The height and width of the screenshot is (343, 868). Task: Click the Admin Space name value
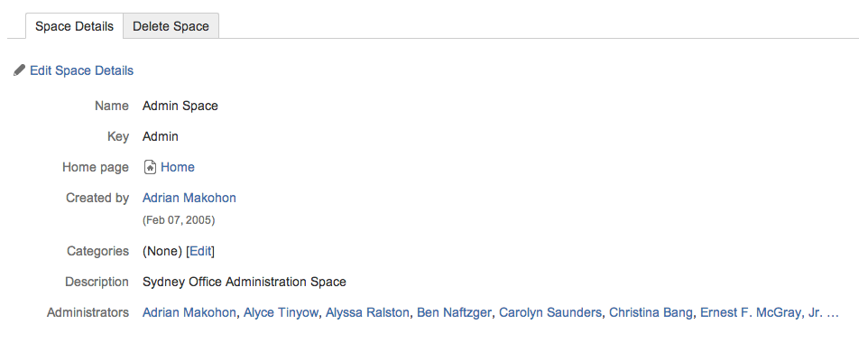[x=180, y=106]
